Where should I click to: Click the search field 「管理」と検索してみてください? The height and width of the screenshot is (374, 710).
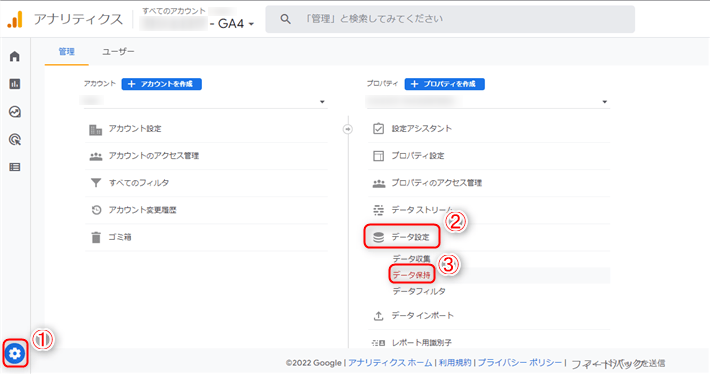[450, 19]
